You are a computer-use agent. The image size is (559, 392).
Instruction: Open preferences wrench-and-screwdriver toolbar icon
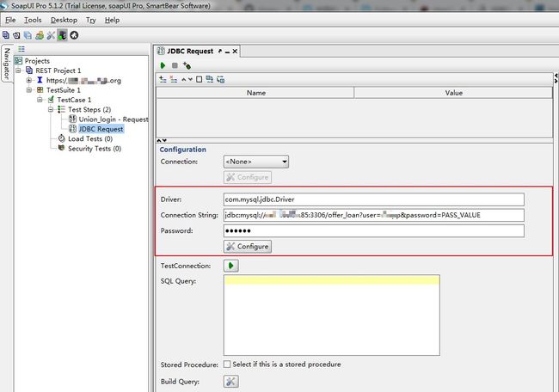click(x=51, y=35)
